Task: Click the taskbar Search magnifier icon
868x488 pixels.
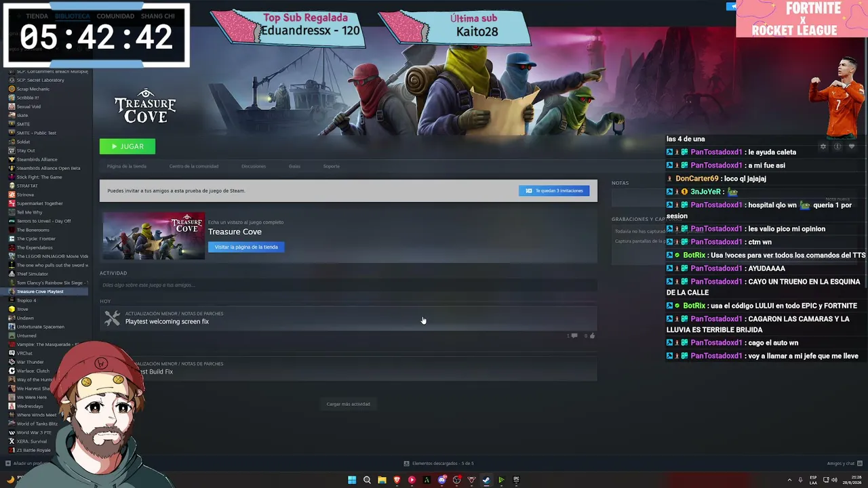Action: pyautogui.click(x=367, y=480)
